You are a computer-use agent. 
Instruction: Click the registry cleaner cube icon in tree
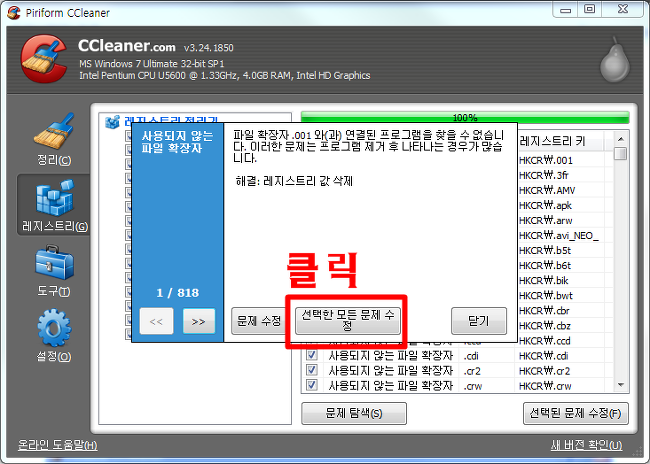112,122
